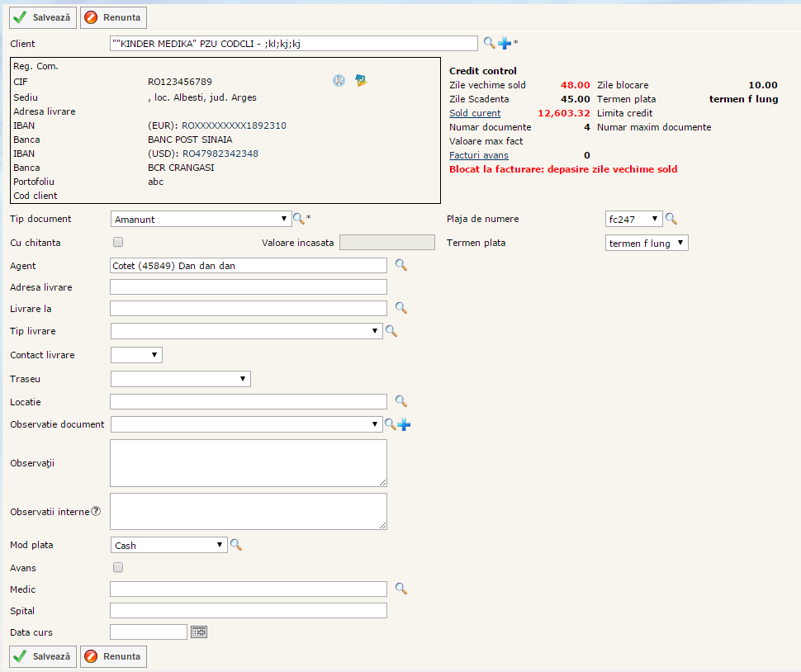Open the Mod plata Cash dropdown
Viewport: 801px width, 672px height.
coord(168,545)
